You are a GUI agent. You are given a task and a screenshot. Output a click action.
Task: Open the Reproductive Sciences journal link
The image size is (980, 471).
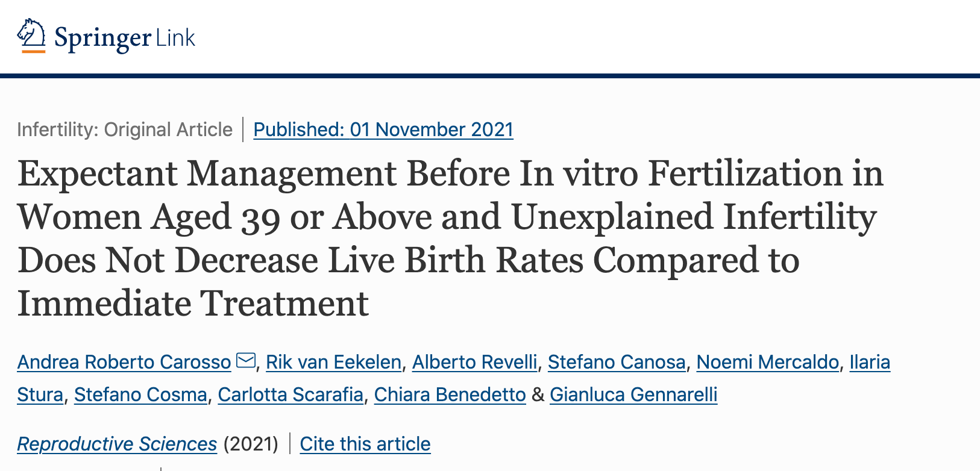(117, 444)
